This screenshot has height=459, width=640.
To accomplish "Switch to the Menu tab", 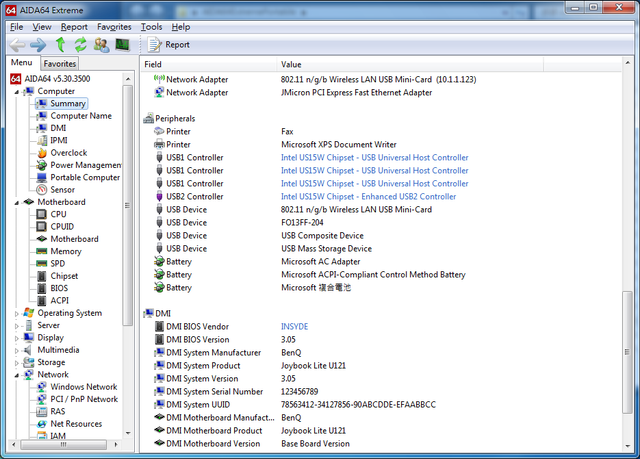I will click(22, 62).
